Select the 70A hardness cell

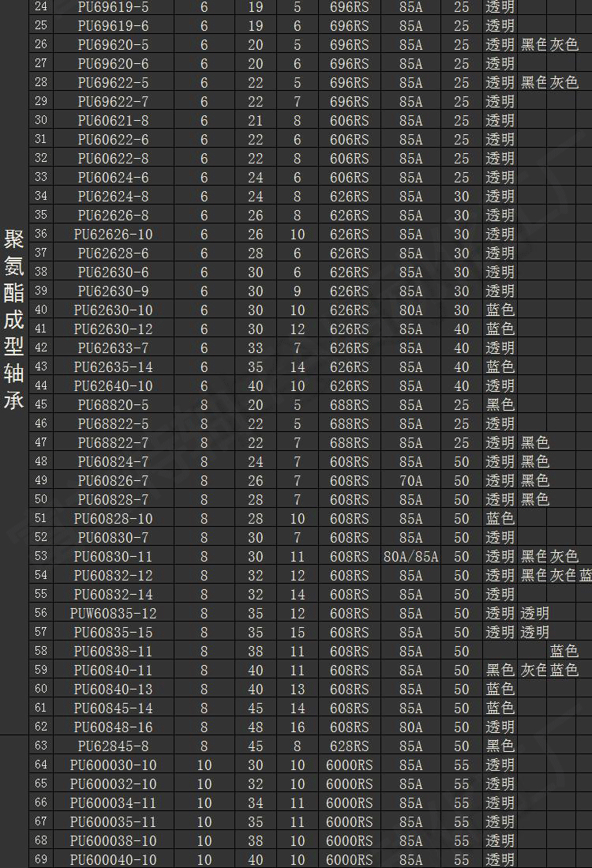coord(410,481)
